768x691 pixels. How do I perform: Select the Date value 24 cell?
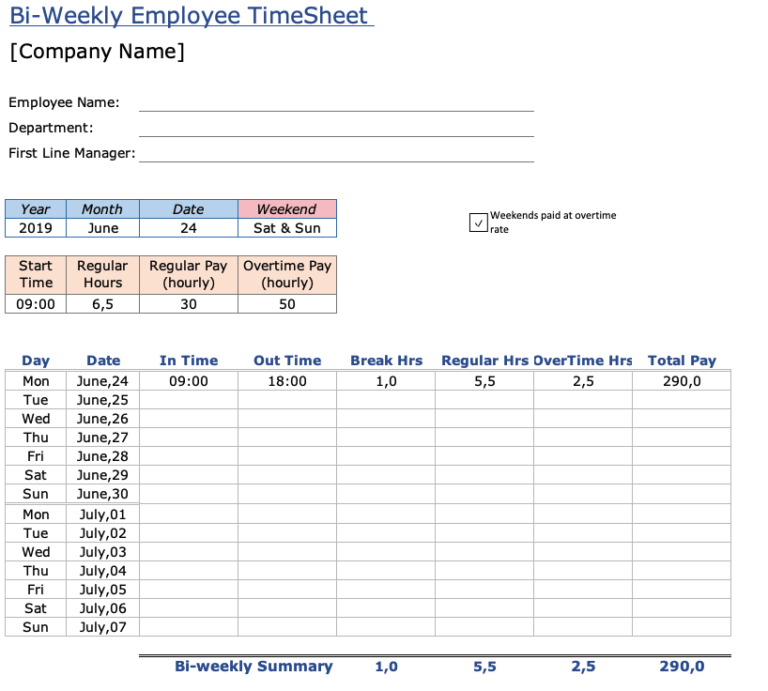click(189, 228)
